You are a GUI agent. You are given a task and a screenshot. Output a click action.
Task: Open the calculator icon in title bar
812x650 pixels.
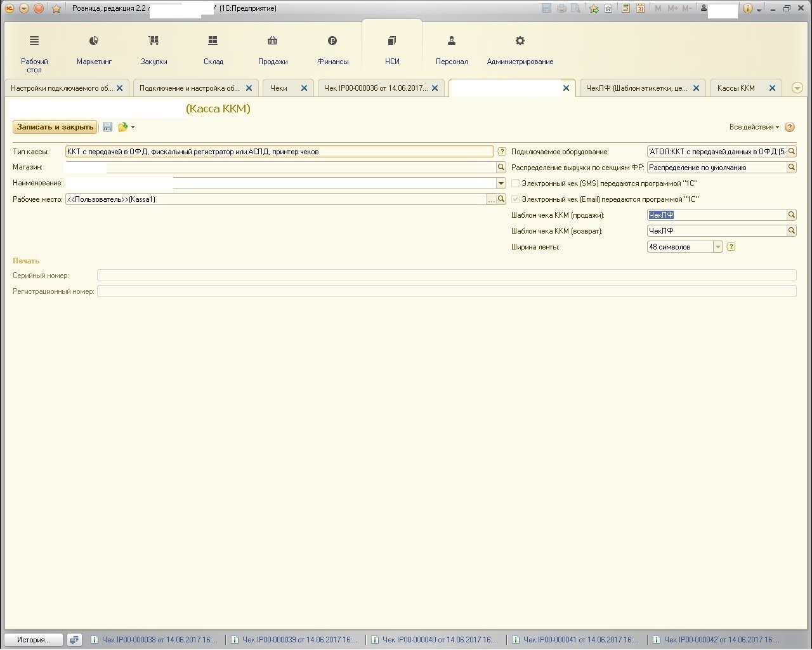point(626,8)
